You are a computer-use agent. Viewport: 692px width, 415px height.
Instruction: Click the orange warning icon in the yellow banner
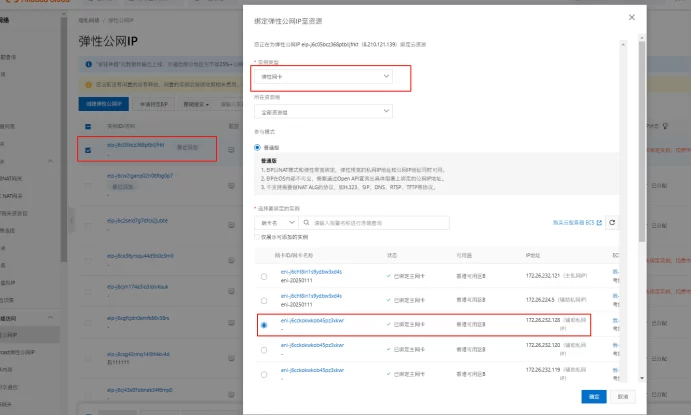click(88, 84)
